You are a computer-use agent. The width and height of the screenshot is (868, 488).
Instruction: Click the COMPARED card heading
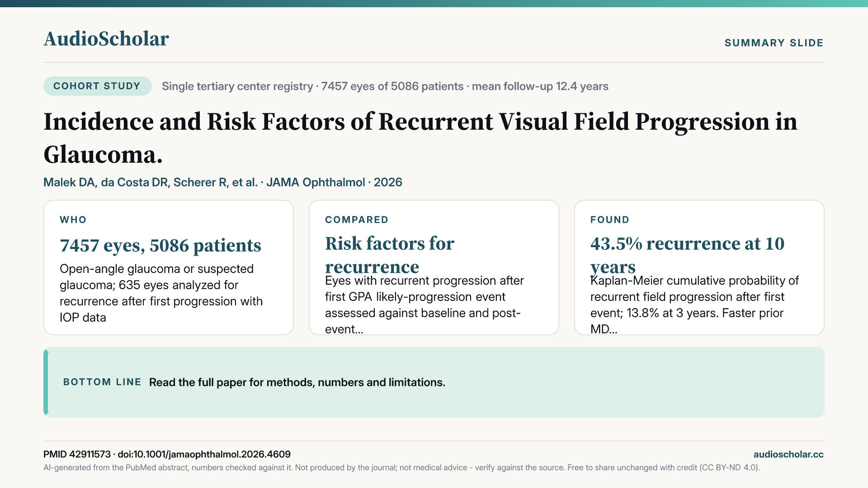tap(357, 220)
